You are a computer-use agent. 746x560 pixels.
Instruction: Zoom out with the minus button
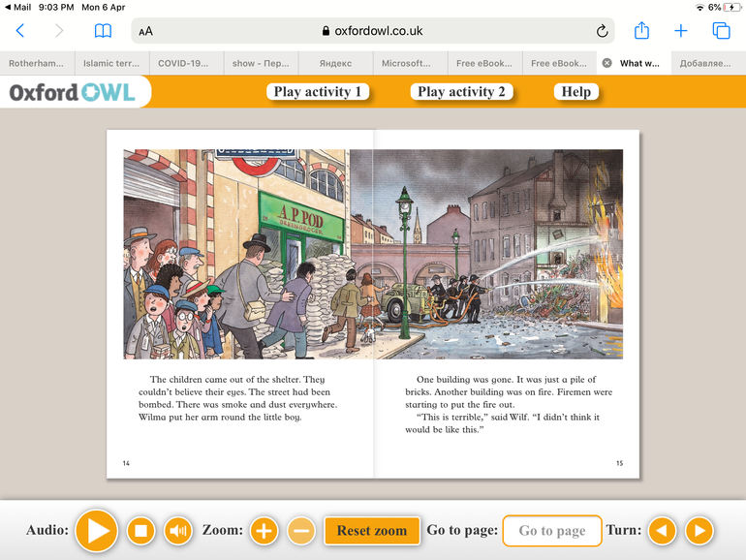point(300,530)
